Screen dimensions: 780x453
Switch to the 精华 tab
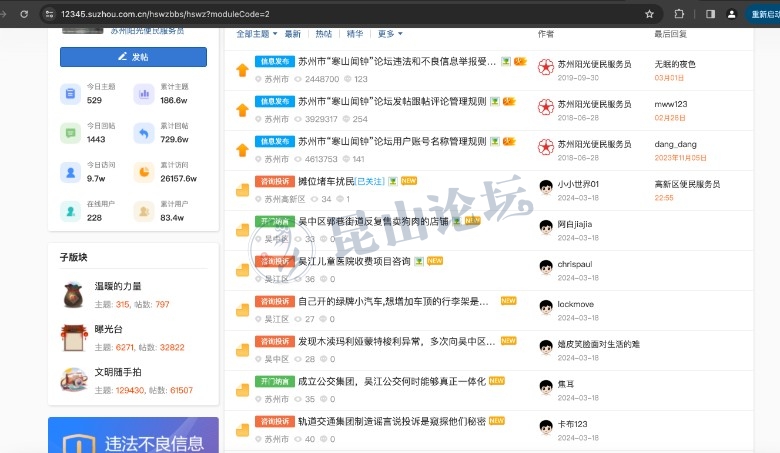click(x=354, y=34)
